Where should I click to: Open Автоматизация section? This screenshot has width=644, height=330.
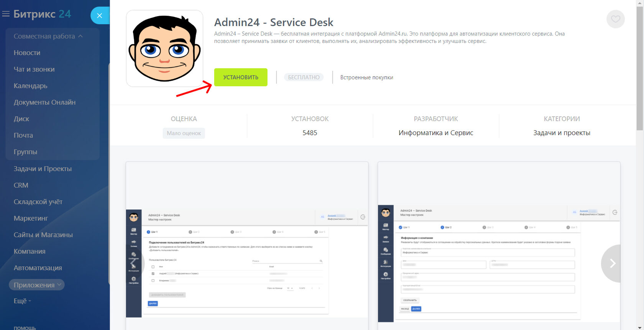(38, 268)
